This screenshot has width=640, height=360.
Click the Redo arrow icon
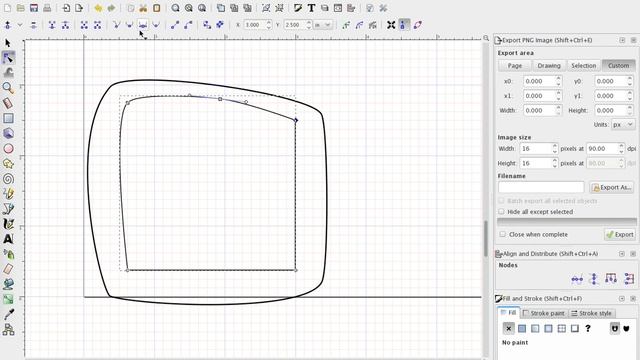[111, 8]
